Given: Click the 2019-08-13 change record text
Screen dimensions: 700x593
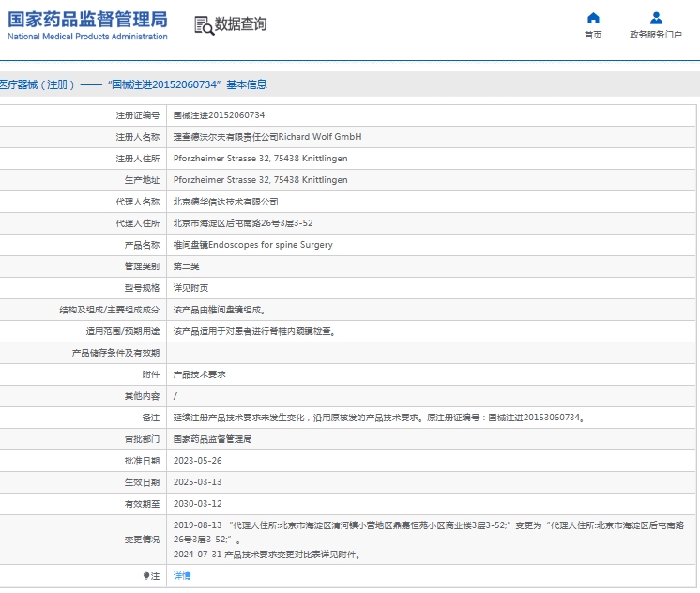Looking at the screenshot, I should (429, 532).
